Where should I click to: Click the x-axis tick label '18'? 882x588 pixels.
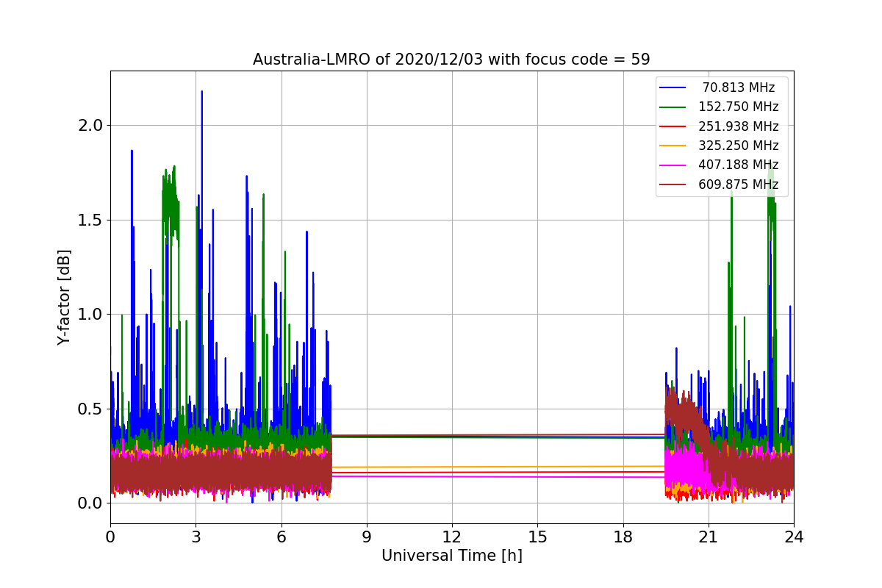pos(623,537)
